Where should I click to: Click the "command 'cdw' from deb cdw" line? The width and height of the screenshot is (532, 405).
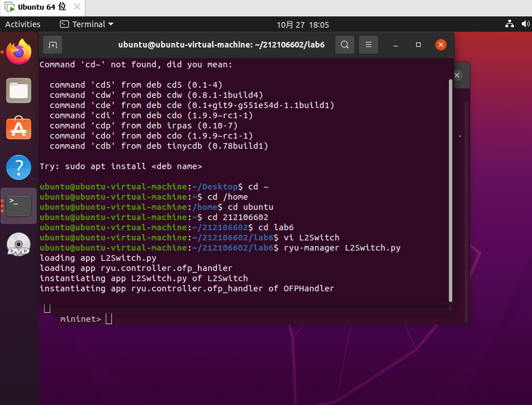coord(157,95)
